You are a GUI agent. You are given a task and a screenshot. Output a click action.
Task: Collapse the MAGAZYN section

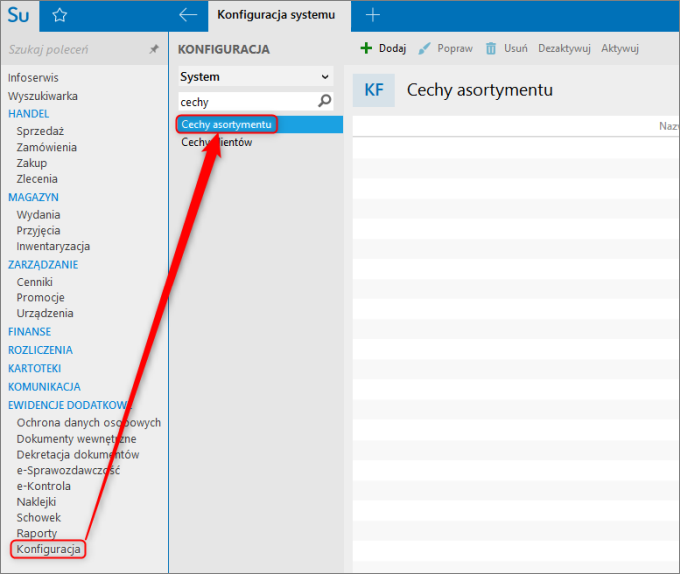pos(33,197)
